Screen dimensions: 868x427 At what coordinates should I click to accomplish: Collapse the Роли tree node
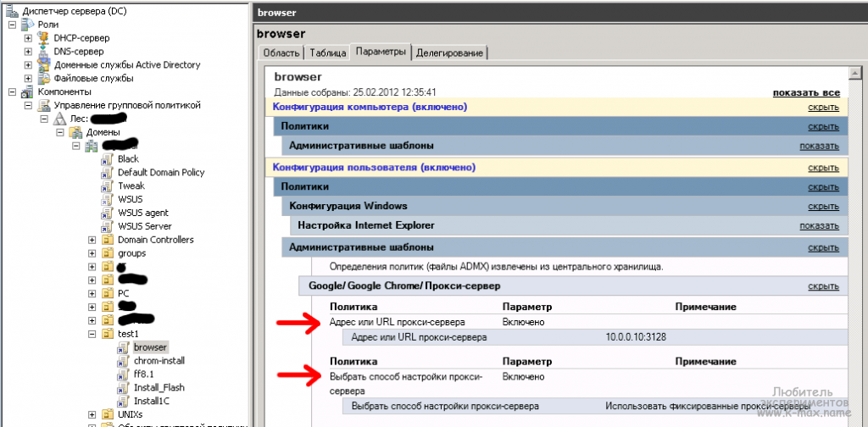click(x=12, y=25)
